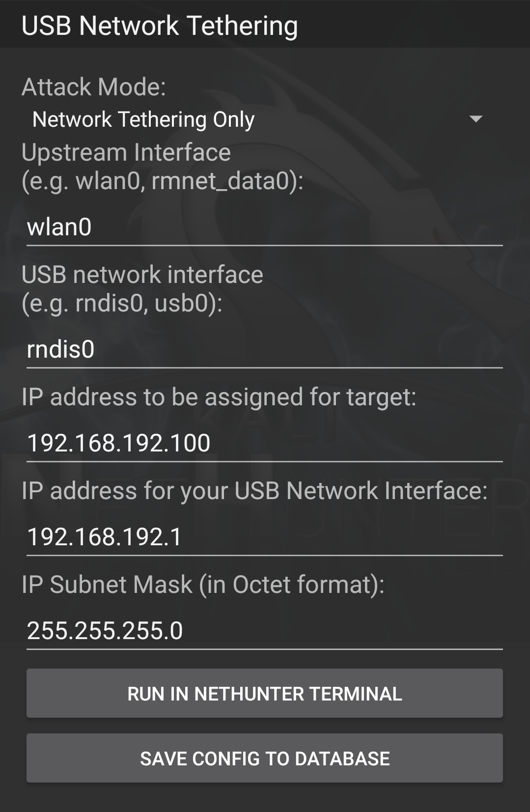Edit the rndis0 USB interface field
The image size is (530, 812).
(264, 350)
